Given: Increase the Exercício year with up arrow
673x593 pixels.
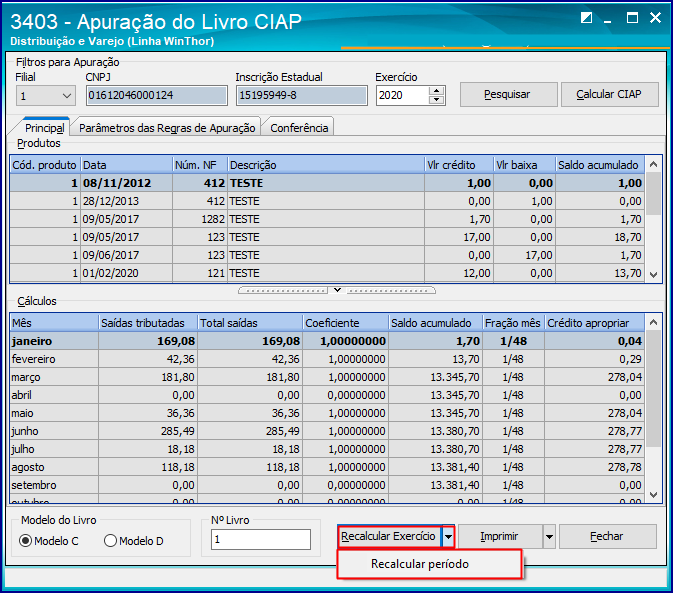Looking at the screenshot, I should 437,91.
